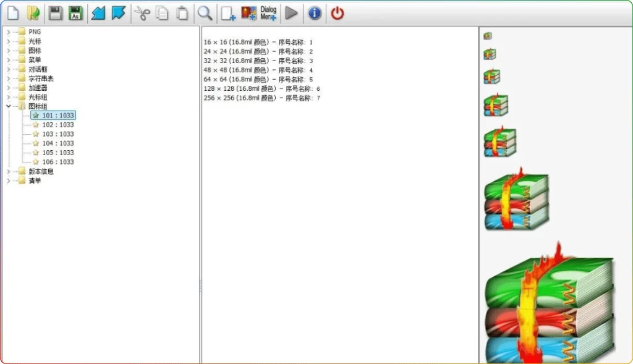Add a blank script resource
The height and width of the screenshot is (364, 633).
click(228, 13)
